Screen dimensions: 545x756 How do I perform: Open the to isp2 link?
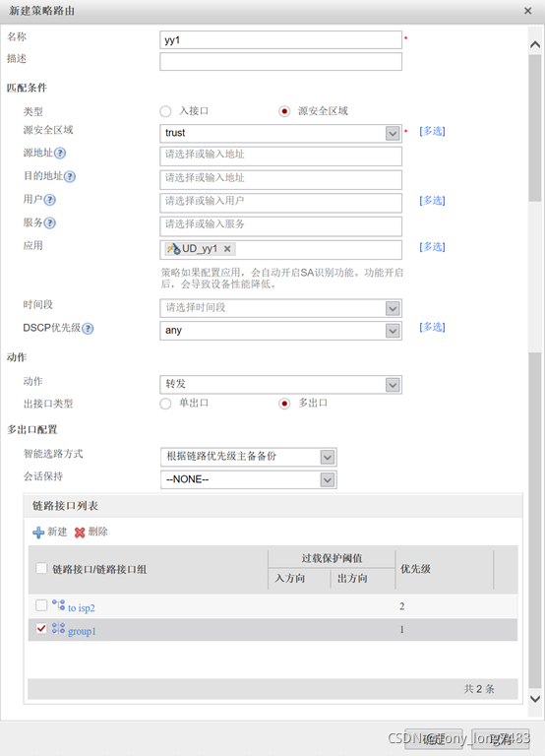pos(82,608)
